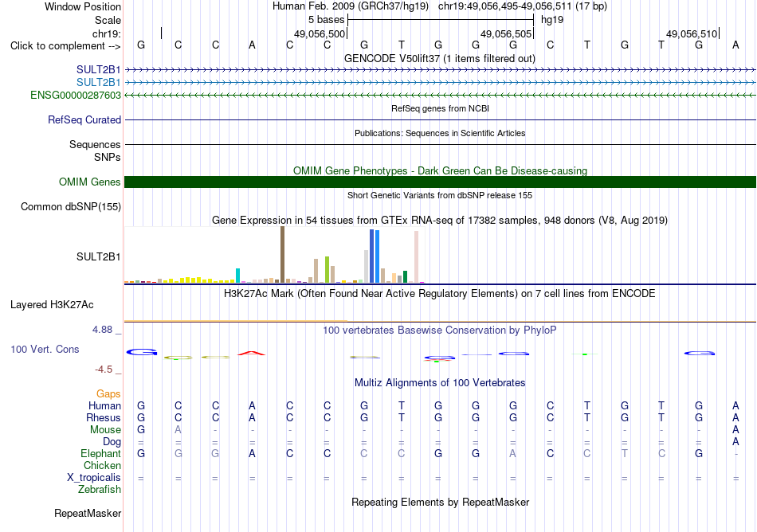Click the tallest brown GTEx expression bar
This screenshot has width=757, height=532.
tap(282, 255)
